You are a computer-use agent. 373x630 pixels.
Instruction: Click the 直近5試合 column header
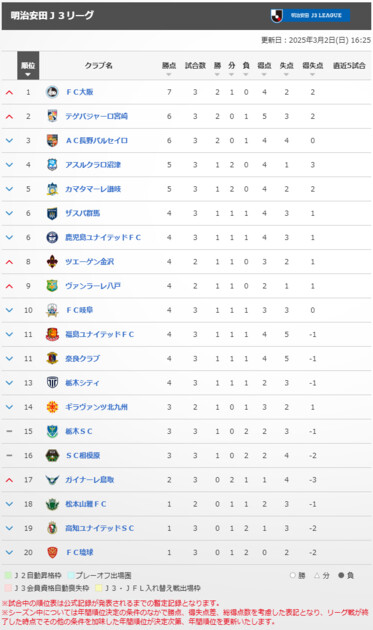pyautogui.click(x=349, y=65)
